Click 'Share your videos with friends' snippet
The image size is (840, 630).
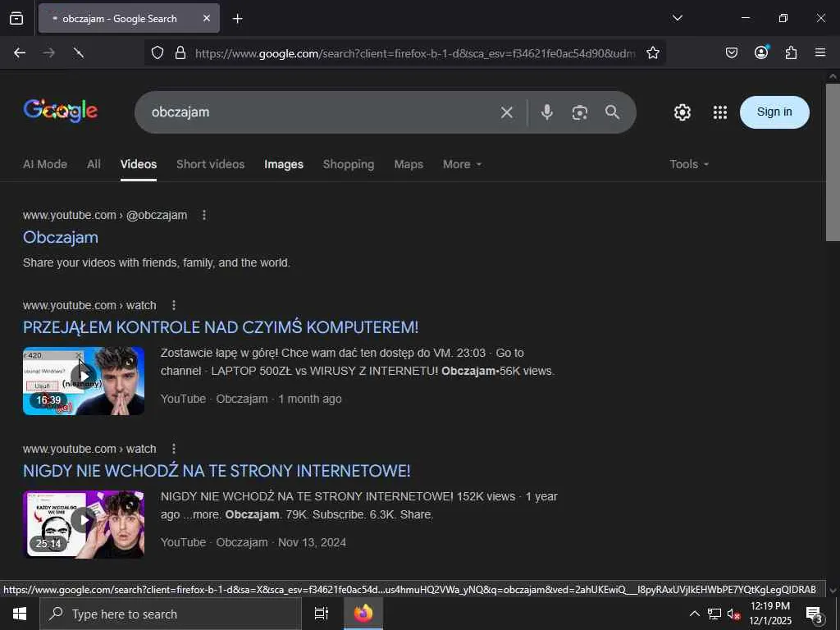(x=157, y=263)
